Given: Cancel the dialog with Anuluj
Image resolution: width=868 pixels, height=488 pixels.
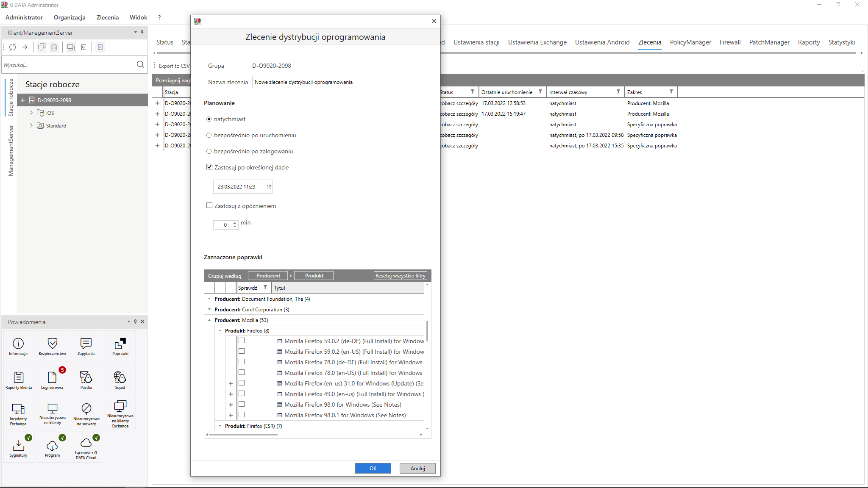Looking at the screenshot, I should click(x=417, y=468).
